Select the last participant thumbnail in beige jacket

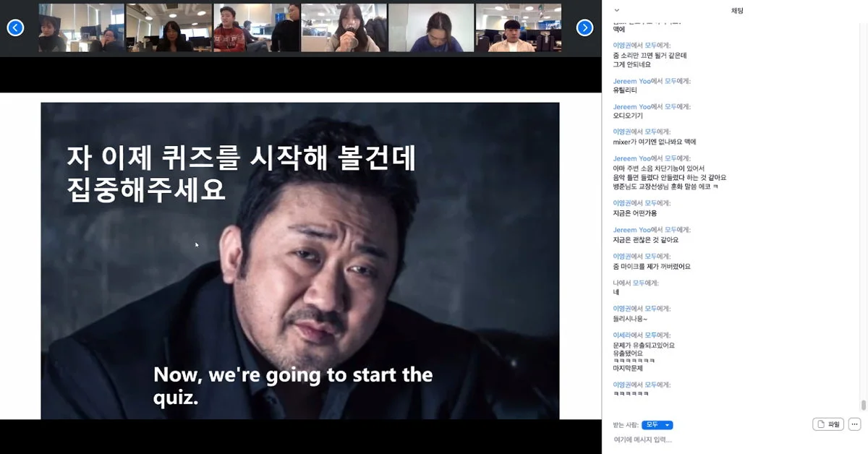pyautogui.click(x=518, y=27)
